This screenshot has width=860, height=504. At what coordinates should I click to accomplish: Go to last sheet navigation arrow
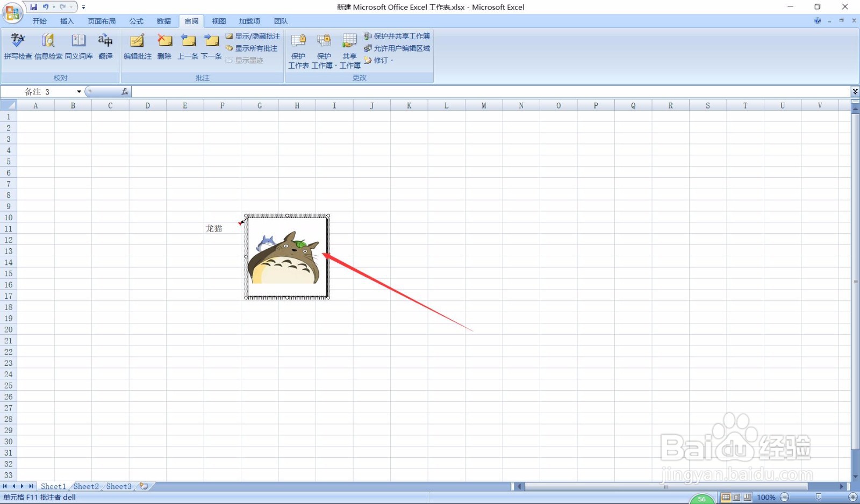pyautogui.click(x=31, y=486)
